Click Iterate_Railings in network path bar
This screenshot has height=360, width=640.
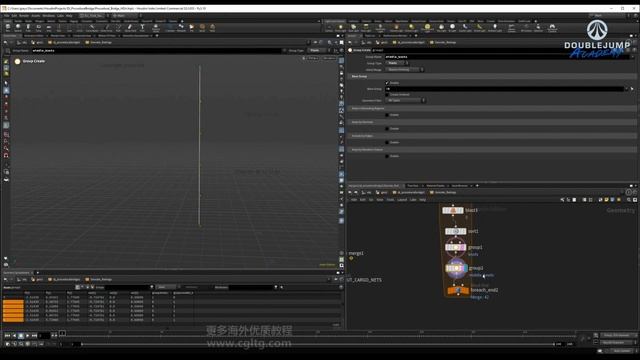click(443, 192)
